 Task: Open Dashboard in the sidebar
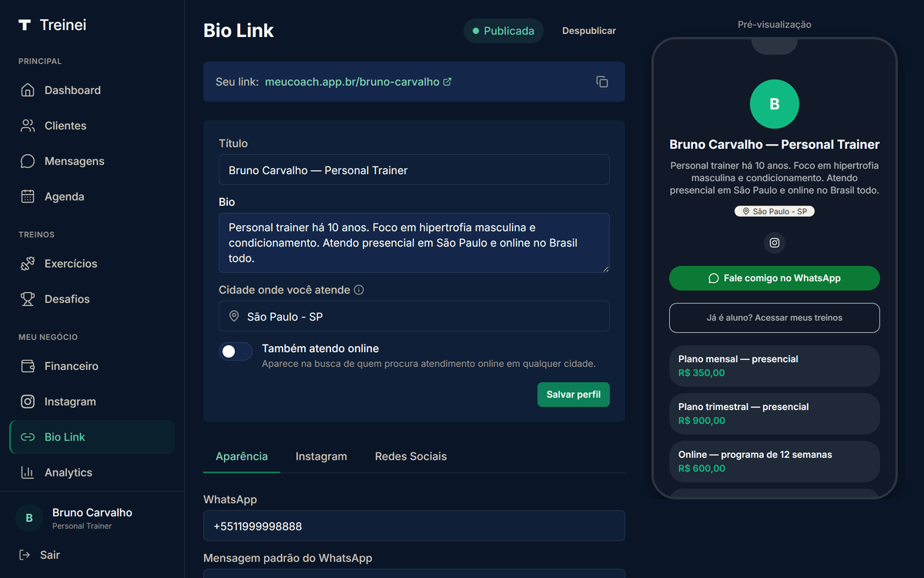point(92,90)
